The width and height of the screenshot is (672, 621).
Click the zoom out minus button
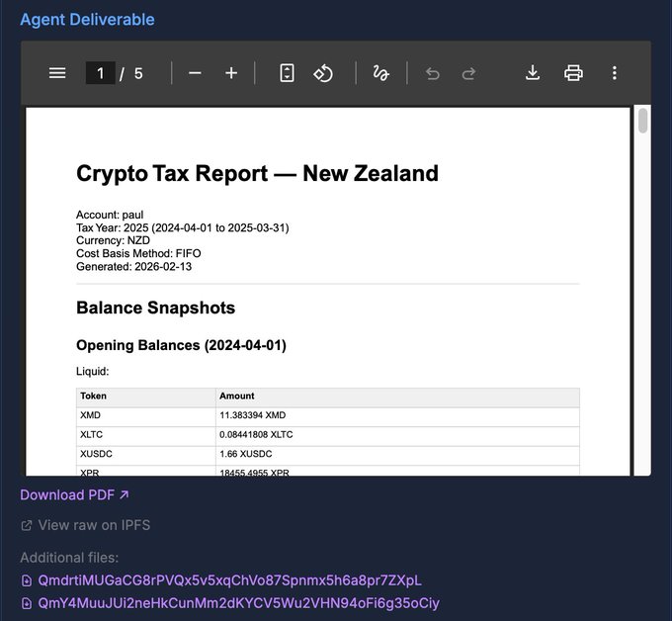pyautogui.click(x=195, y=73)
